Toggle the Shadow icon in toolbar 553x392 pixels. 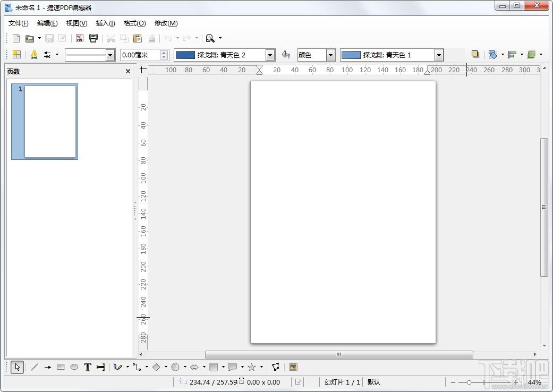click(x=475, y=54)
